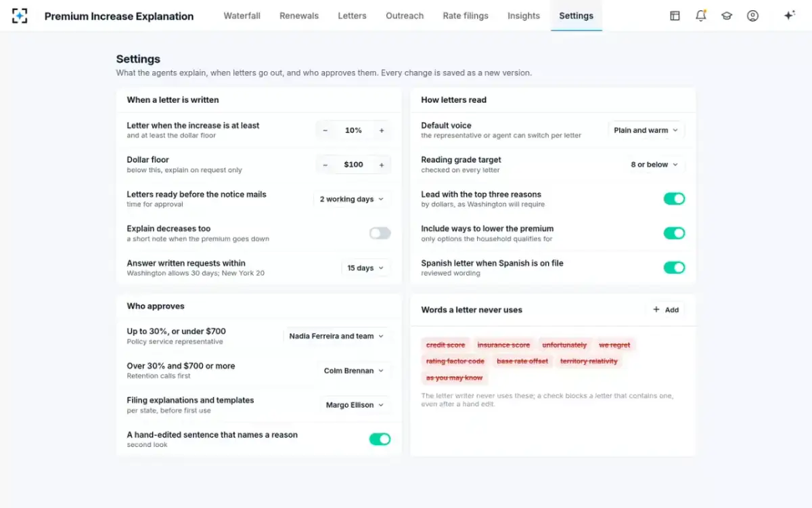Switch to the Outreach tab
Viewport: 812px width, 508px height.
tap(405, 16)
